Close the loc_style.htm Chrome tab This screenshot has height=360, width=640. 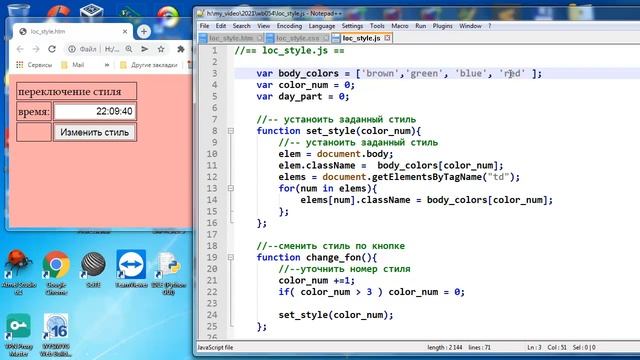[125, 31]
